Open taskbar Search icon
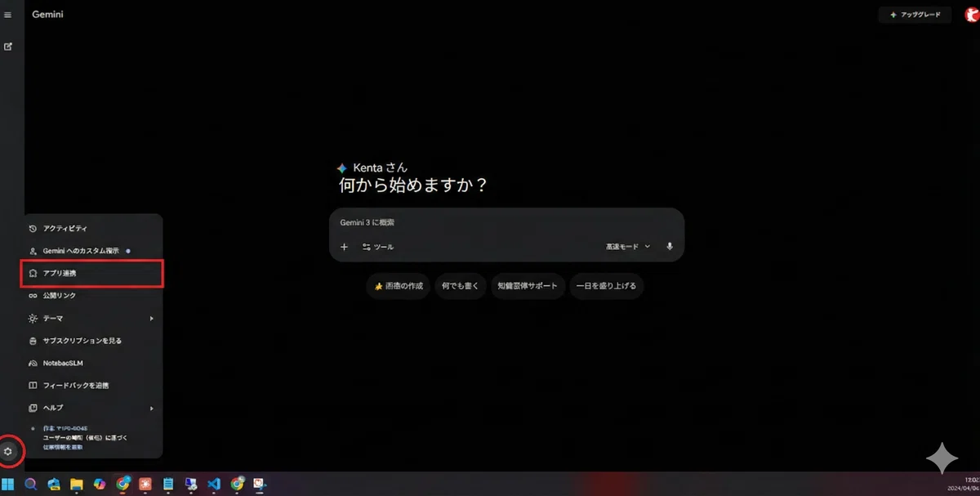 (31, 484)
